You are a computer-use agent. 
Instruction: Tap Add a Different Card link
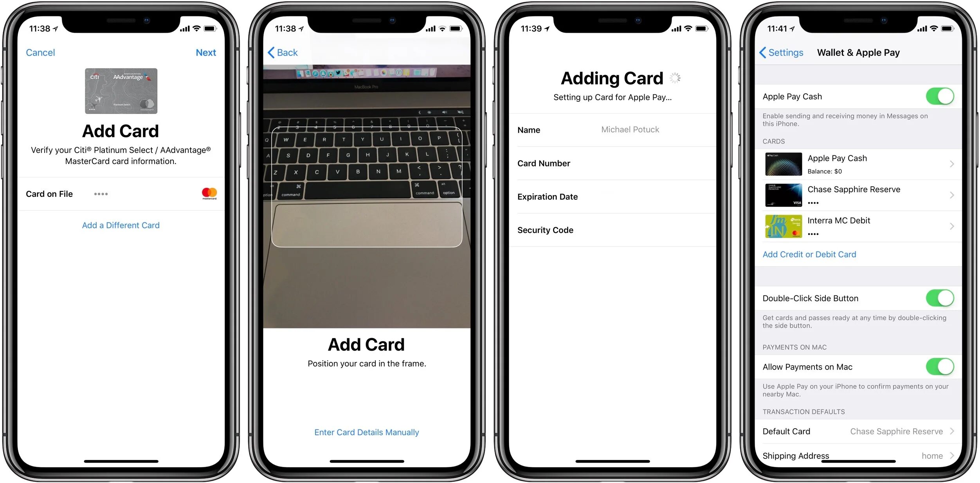coord(122,224)
